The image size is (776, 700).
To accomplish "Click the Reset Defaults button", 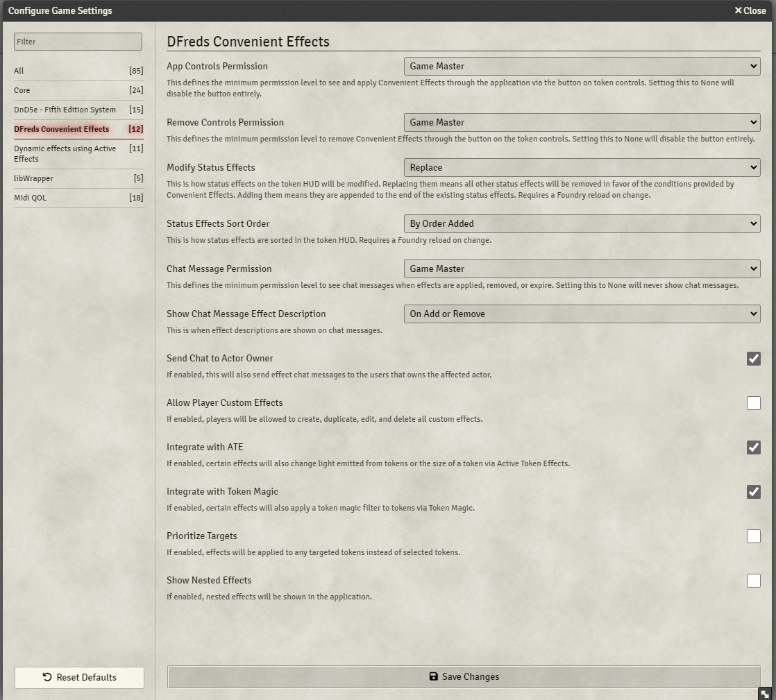I will click(x=79, y=677).
